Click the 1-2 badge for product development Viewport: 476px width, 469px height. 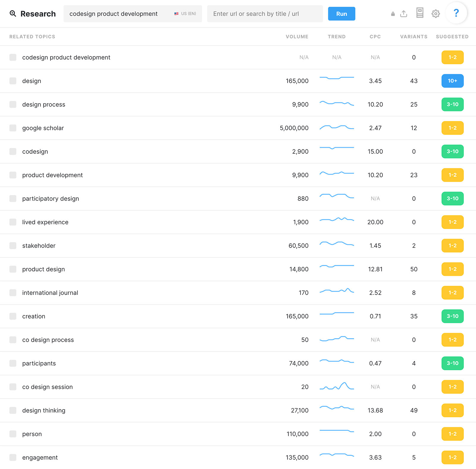click(x=452, y=175)
